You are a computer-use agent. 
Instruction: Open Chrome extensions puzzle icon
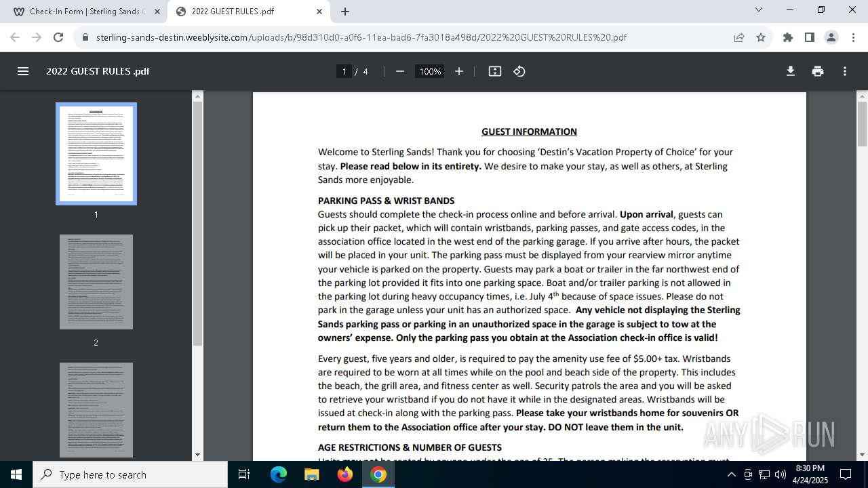click(788, 37)
